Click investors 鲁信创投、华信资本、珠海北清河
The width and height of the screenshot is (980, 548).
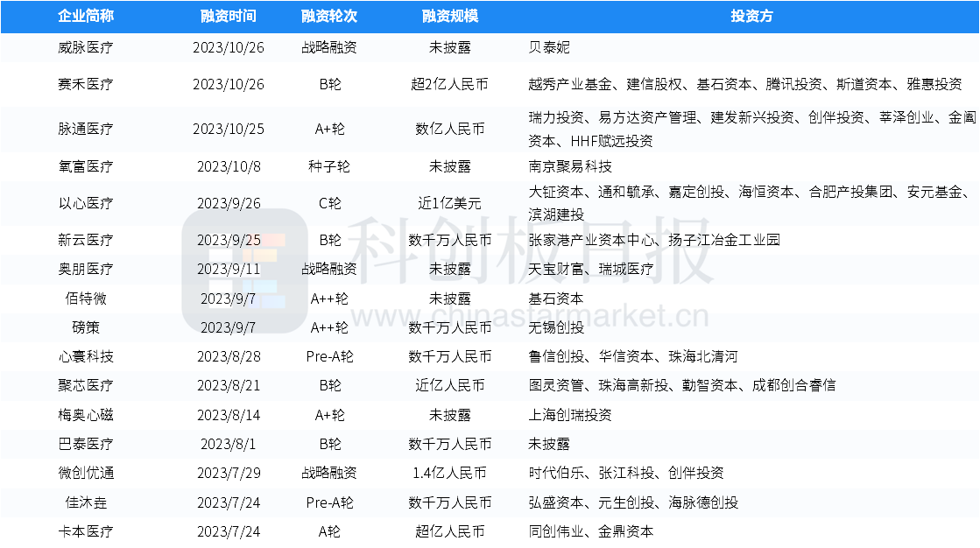(x=633, y=357)
